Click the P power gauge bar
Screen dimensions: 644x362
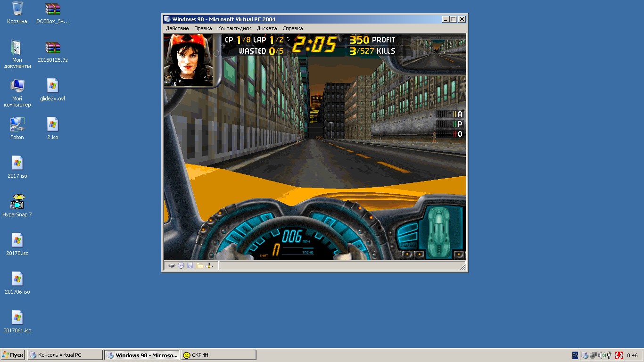pyautogui.click(x=449, y=124)
